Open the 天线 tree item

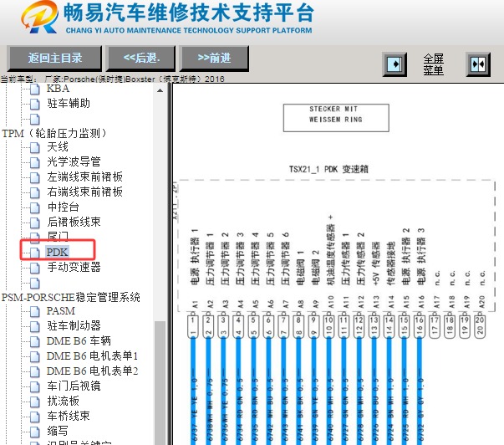(58, 147)
